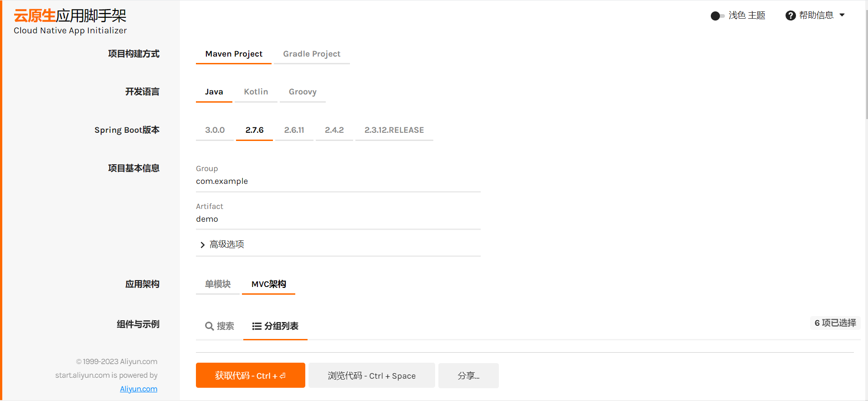Open the component search tab
Viewport: 868px width, 401px height.
point(220,326)
